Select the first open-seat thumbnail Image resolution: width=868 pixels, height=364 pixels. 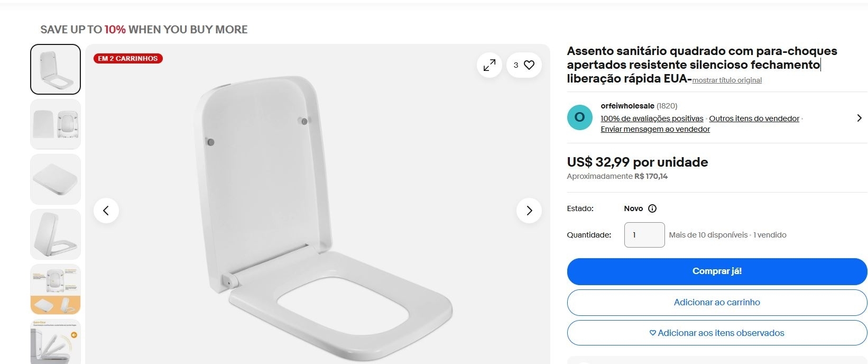[56, 69]
